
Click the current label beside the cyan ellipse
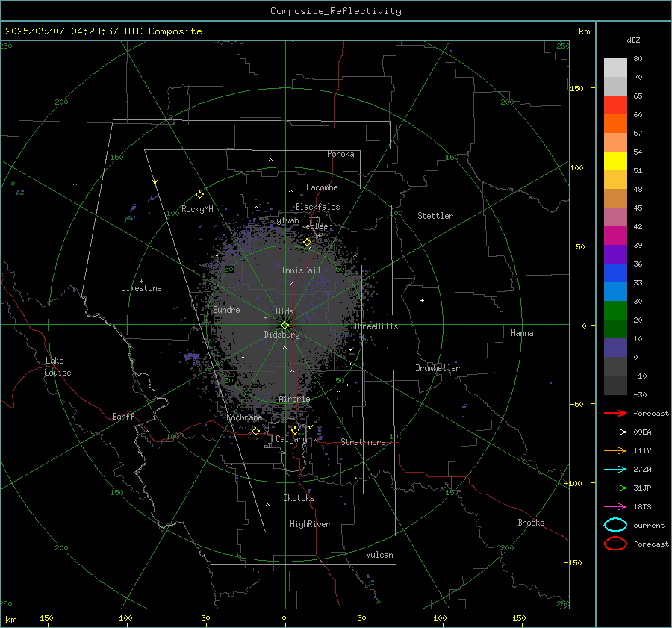pyautogui.click(x=649, y=525)
